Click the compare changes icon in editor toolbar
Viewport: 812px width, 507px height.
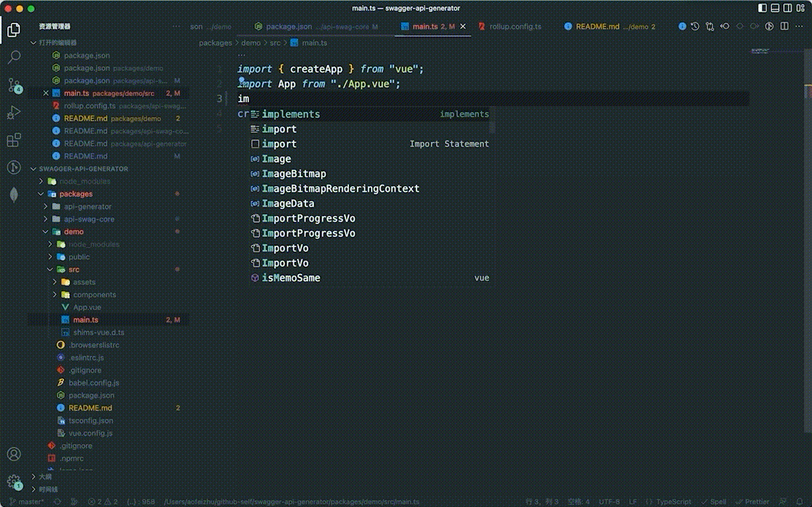(x=710, y=27)
